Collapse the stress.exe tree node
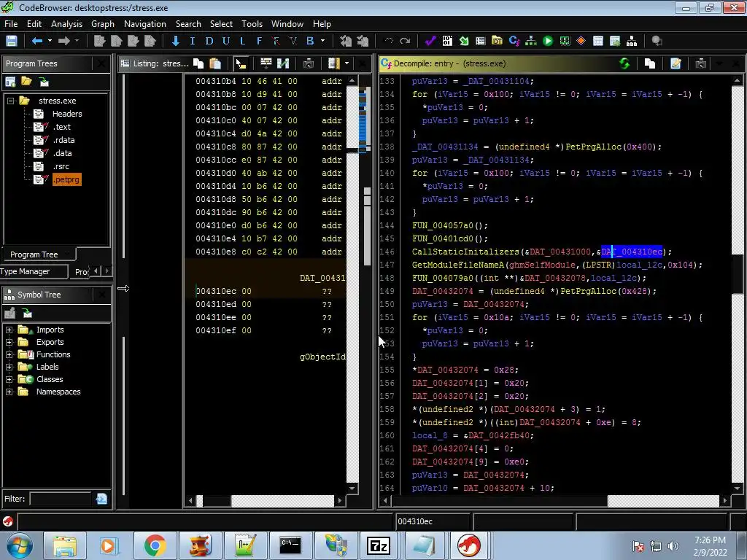Image resolution: width=747 pixels, height=560 pixels. pyautogui.click(x=10, y=101)
